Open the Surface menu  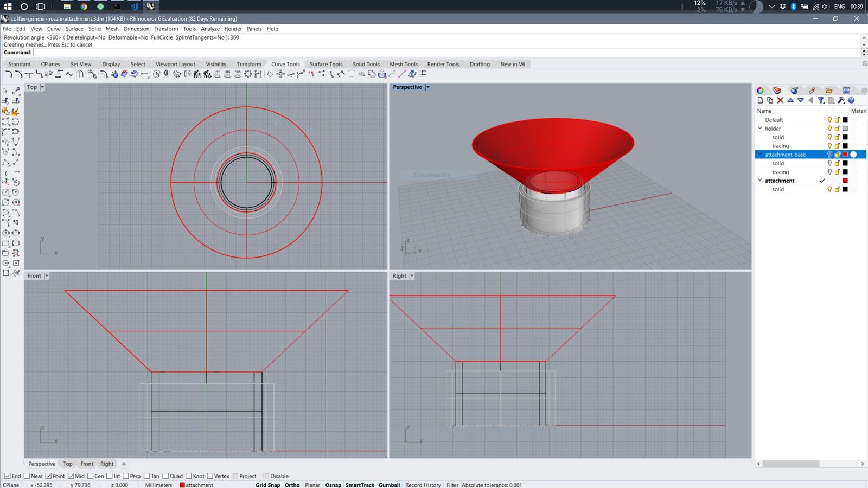74,29
